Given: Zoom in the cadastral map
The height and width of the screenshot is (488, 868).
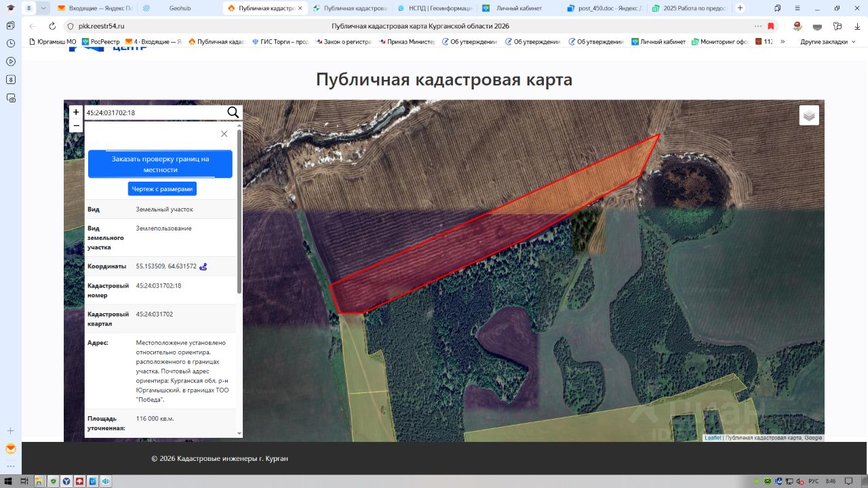Looking at the screenshot, I should coord(76,113).
